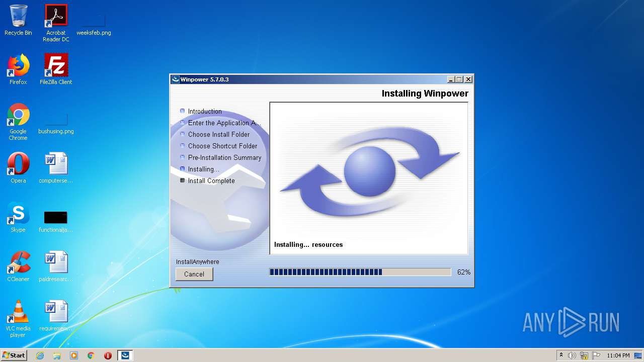Click the 11:04 PM taskbar clock
The width and height of the screenshot is (644, 362).
click(x=618, y=355)
